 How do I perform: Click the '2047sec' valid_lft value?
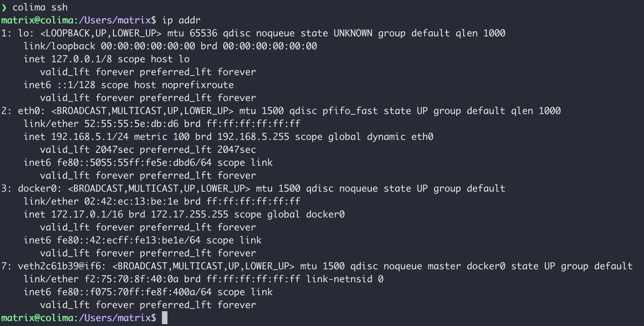[115, 150]
